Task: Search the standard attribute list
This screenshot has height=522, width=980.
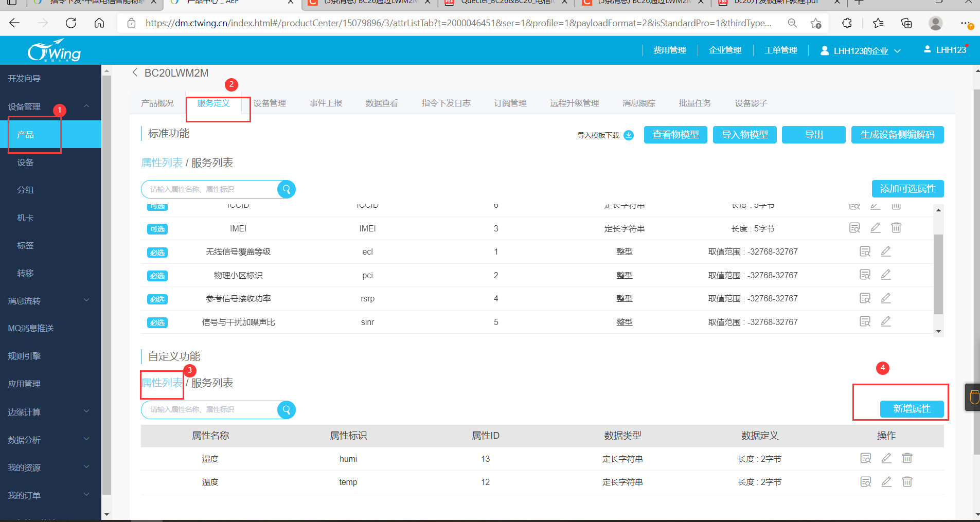Action: click(x=287, y=189)
